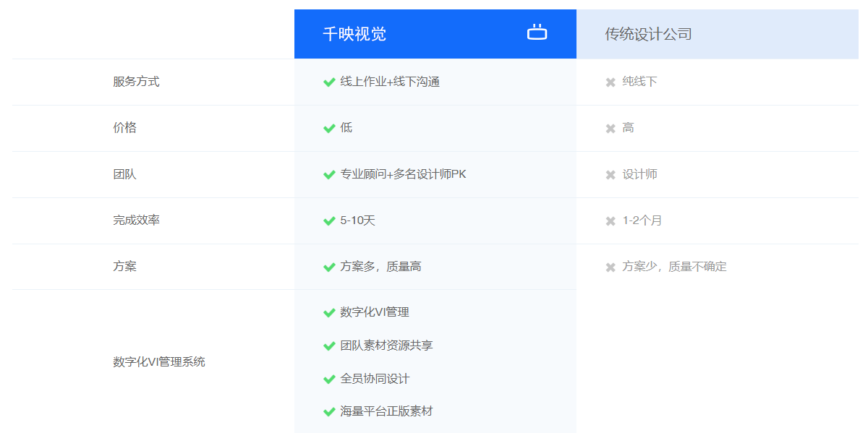Click green checkmark next to 全员协同设计
Image resolution: width=868 pixels, height=433 pixels.
[329, 380]
